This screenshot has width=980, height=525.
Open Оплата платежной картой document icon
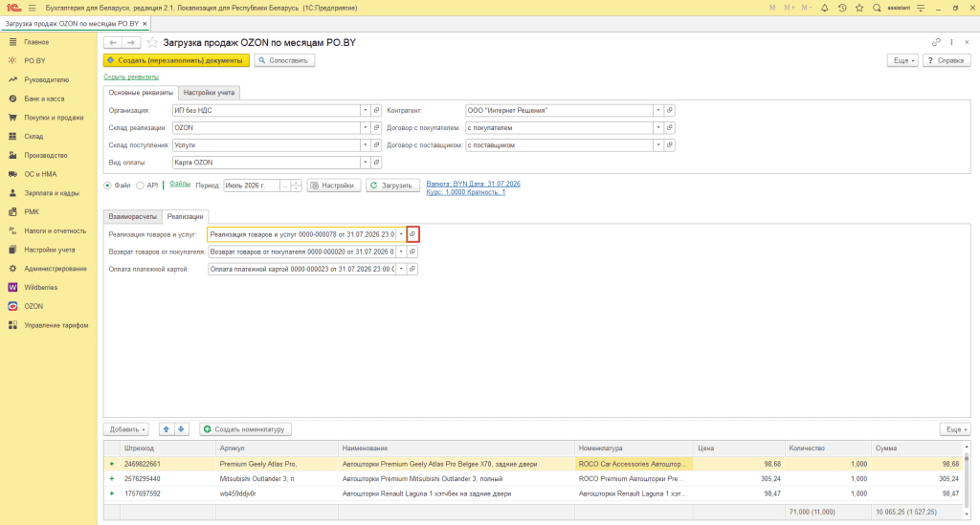point(412,269)
